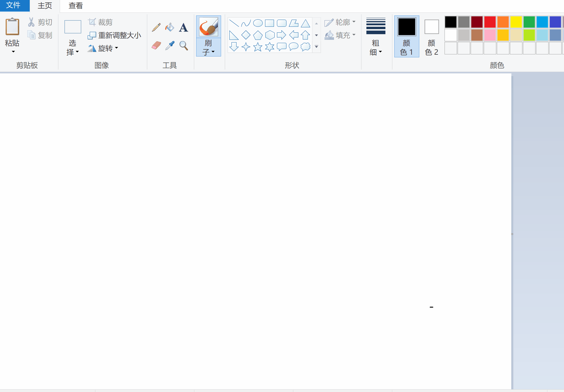
Task: Expand the 粘贴 dropdown arrow
Action: [x=13, y=52]
